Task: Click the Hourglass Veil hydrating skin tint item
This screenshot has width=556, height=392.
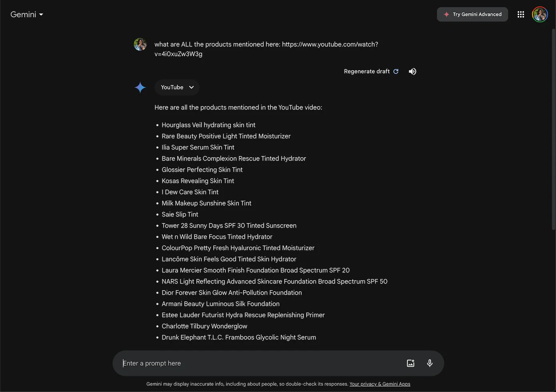Action: click(x=208, y=125)
